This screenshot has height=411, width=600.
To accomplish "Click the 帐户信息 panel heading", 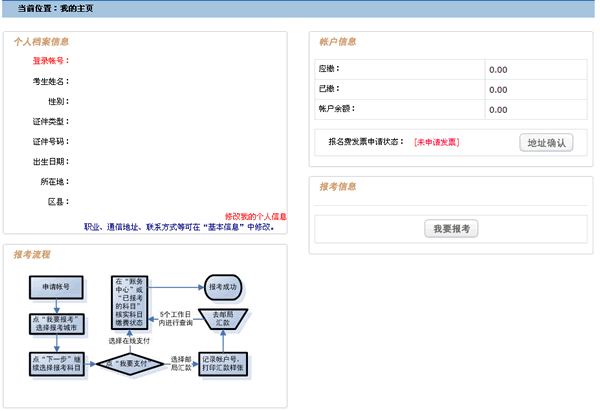I will pyautogui.click(x=338, y=42).
